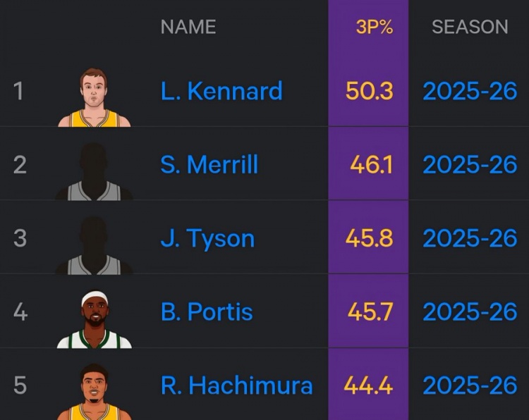Select J. Tyson's silhouette avatar
Image resolution: width=529 pixels, height=420 pixels.
[x=95, y=245]
